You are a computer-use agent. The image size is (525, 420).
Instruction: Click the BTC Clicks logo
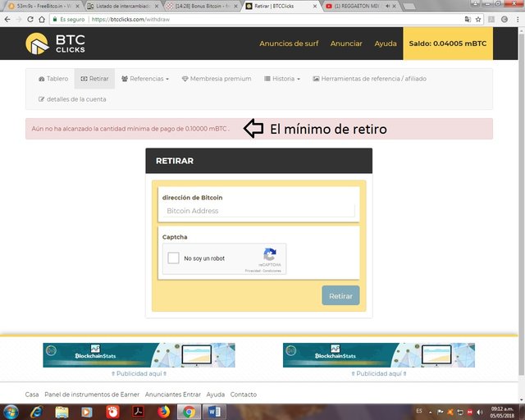click(x=55, y=43)
